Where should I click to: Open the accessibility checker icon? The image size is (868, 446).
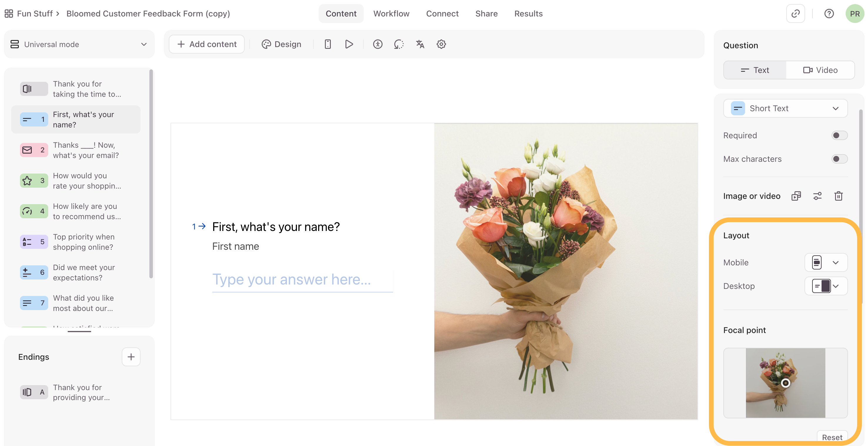coord(378,44)
